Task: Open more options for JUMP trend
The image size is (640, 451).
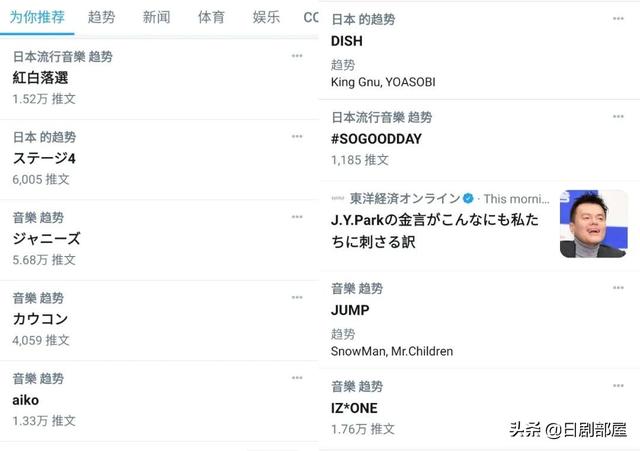Action: pos(618,288)
